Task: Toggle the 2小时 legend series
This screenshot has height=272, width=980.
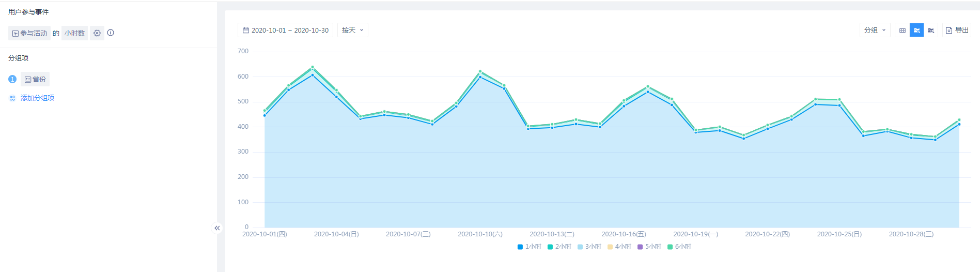Action: [559, 247]
